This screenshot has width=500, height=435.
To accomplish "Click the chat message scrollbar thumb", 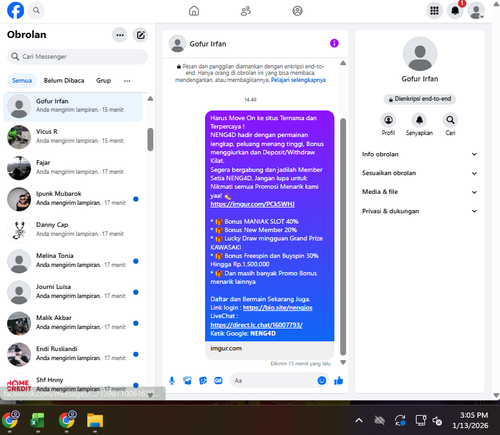I will (343, 237).
